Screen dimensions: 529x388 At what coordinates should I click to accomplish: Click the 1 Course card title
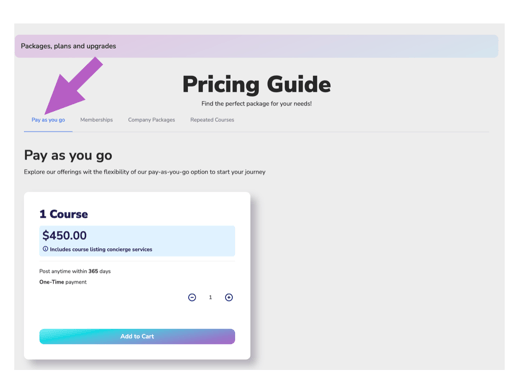click(x=64, y=214)
